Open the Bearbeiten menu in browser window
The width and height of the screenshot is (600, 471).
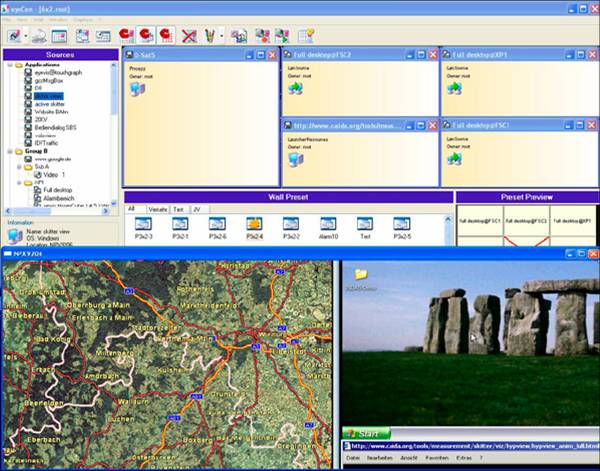click(x=380, y=458)
